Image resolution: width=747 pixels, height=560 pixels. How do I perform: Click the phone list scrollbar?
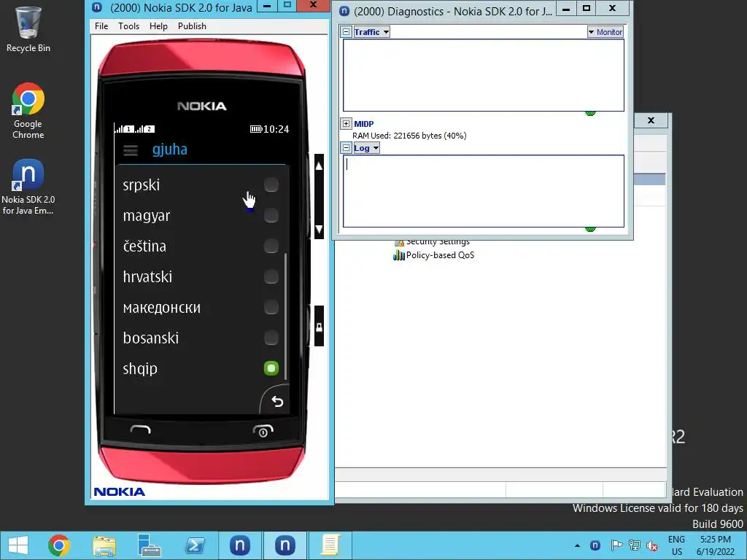coord(286,316)
